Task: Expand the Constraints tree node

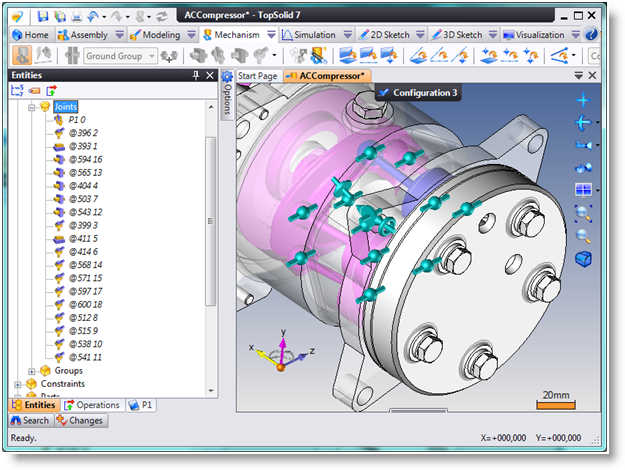Action: [18, 384]
